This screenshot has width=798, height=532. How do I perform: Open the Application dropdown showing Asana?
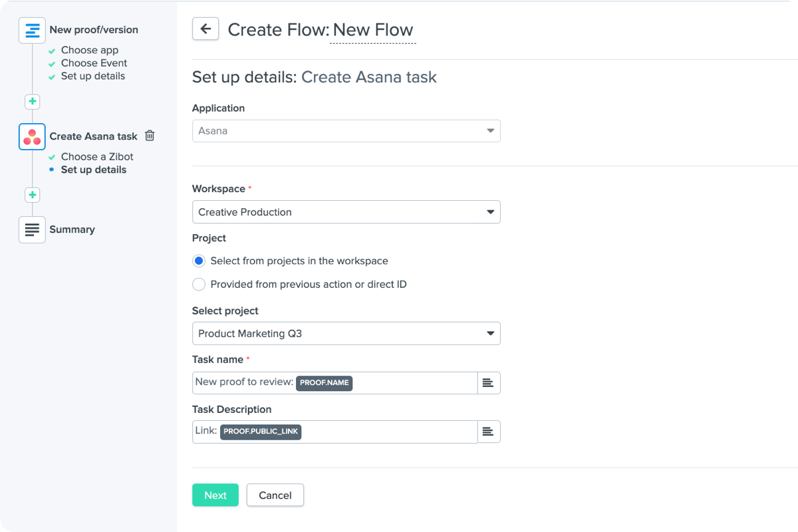346,131
